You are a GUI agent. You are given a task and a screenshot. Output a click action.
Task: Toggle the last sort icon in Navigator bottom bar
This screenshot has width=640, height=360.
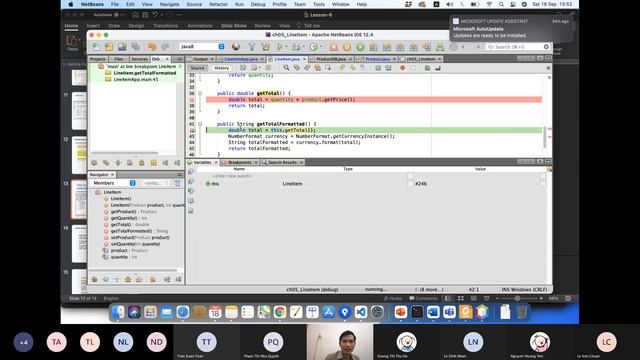pos(178,280)
